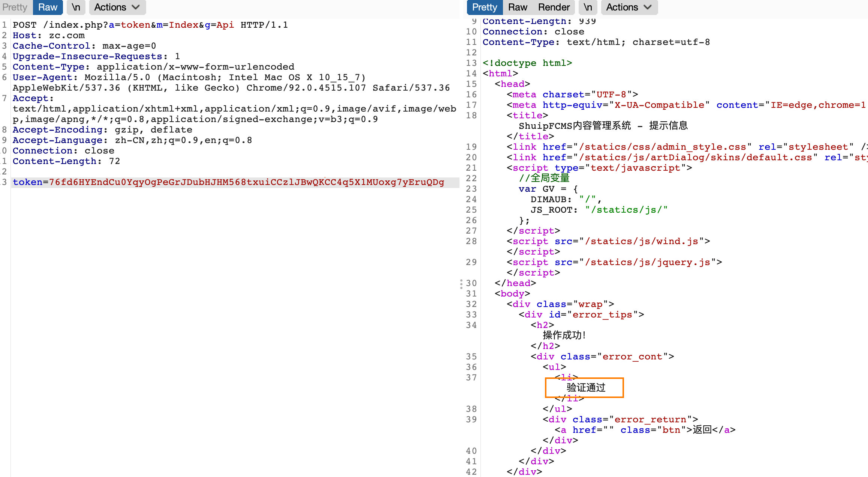868x477 pixels.
Task: Click the X-UA-Compatible meta line
Action: (x=687, y=105)
